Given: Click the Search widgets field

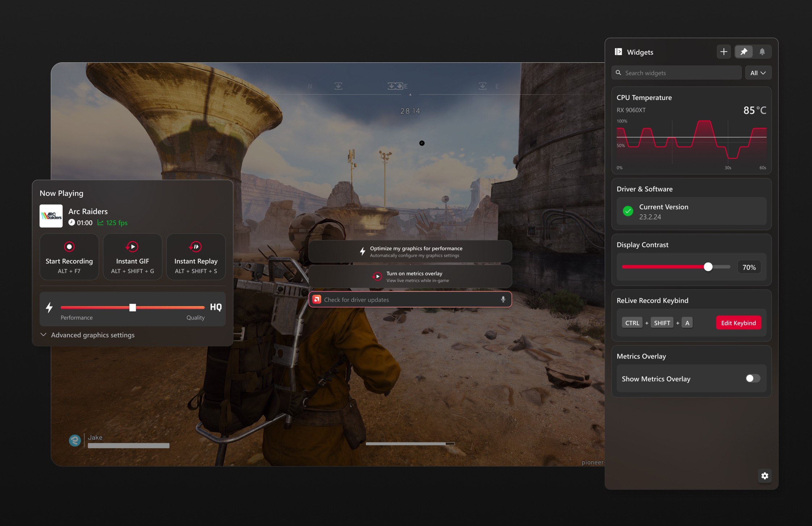Looking at the screenshot, I should pyautogui.click(x=676, y=73).
